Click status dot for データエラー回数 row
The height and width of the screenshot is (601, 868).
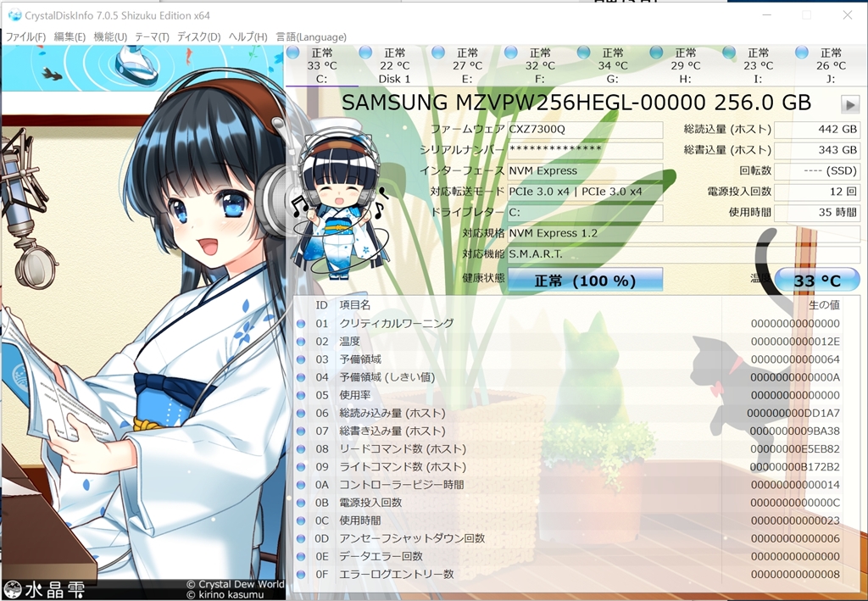tap(301, 557)
